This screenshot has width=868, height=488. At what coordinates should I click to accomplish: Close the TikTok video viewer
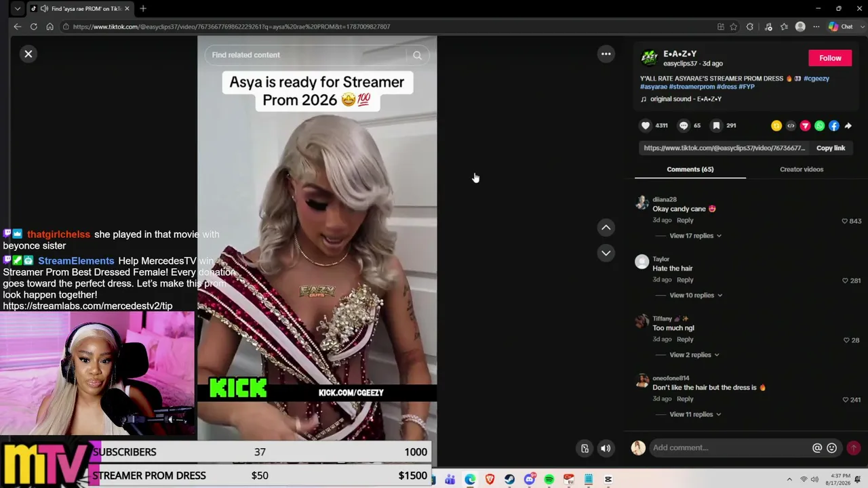pyautogui.click(x=28, y=54)
